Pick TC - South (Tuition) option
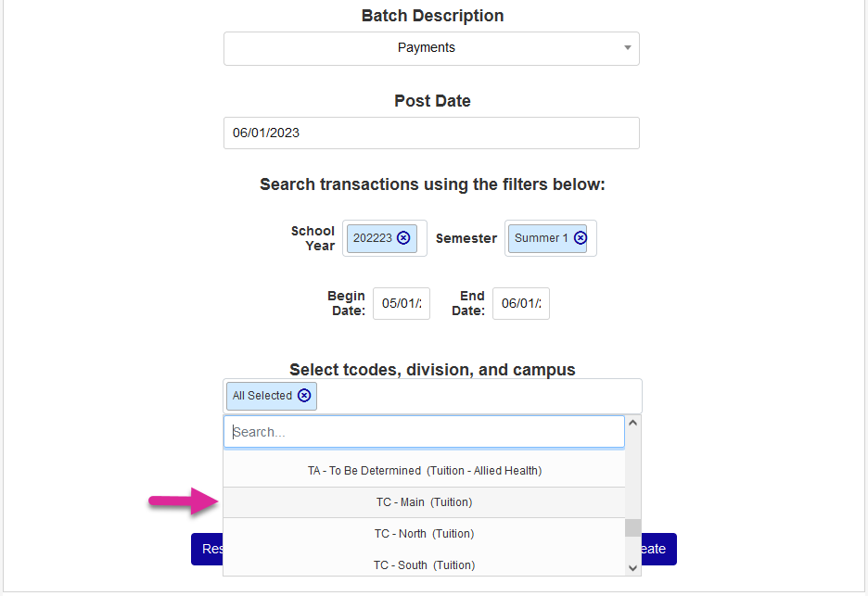The width and height of the screenshot is (868, 596). tap(424, 564)
